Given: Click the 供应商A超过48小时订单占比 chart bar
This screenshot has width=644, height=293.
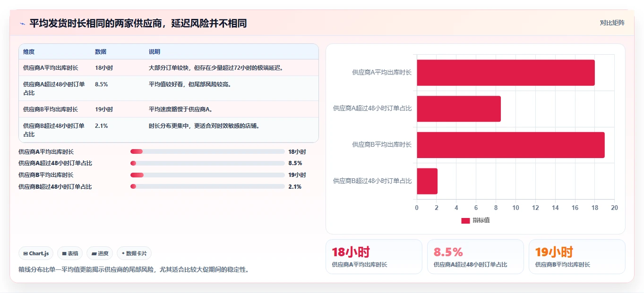Looking at the screenshot, I should [459, 109].
